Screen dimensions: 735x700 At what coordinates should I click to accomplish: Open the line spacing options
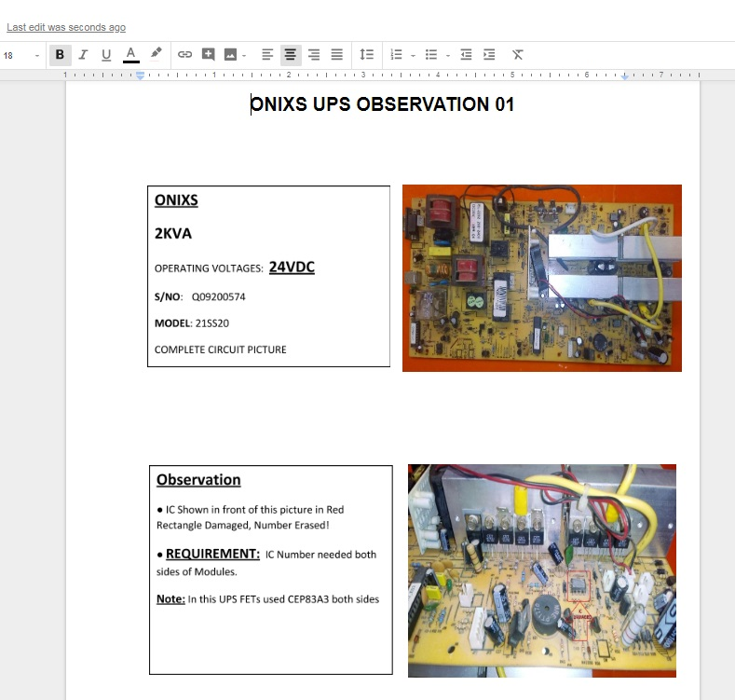pyautogui.click(x=366, y=55)
